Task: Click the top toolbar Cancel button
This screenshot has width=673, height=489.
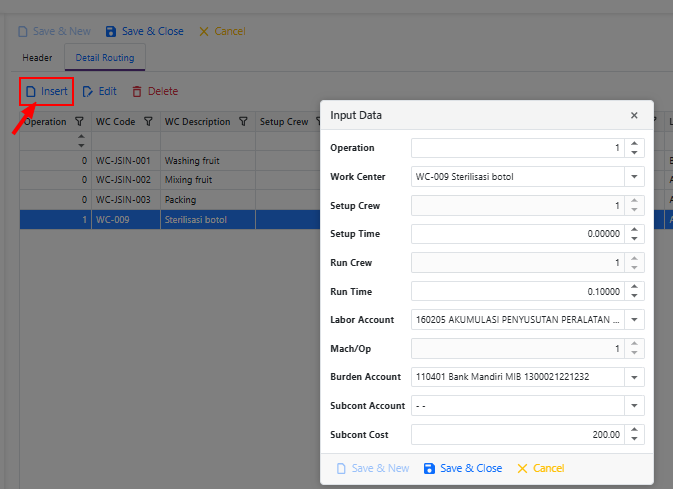Action: pos(222,31)
